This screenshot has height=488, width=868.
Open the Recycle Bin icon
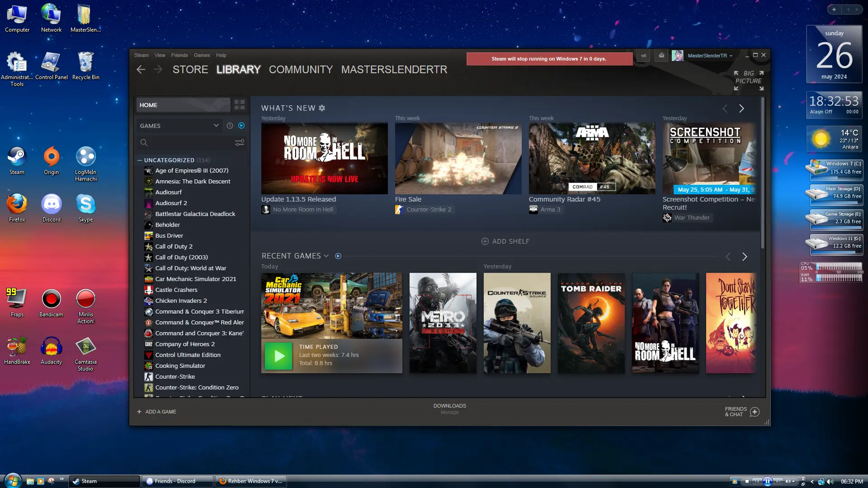tap(85, 66)
